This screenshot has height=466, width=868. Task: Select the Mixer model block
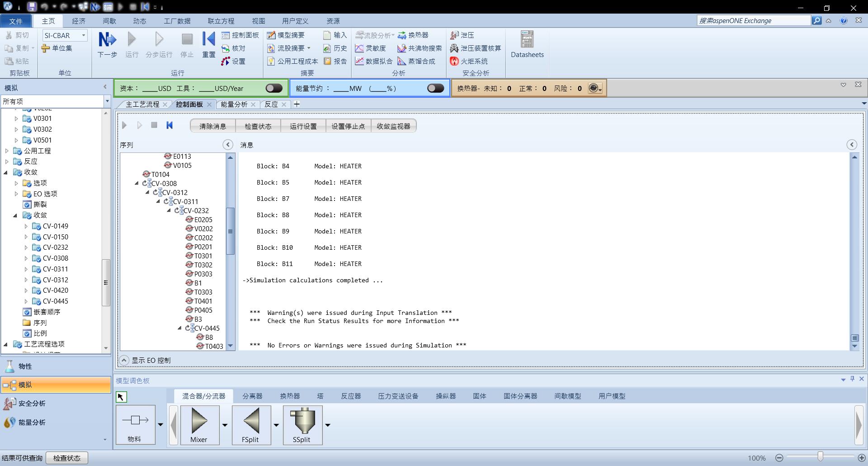coord(199,425)
